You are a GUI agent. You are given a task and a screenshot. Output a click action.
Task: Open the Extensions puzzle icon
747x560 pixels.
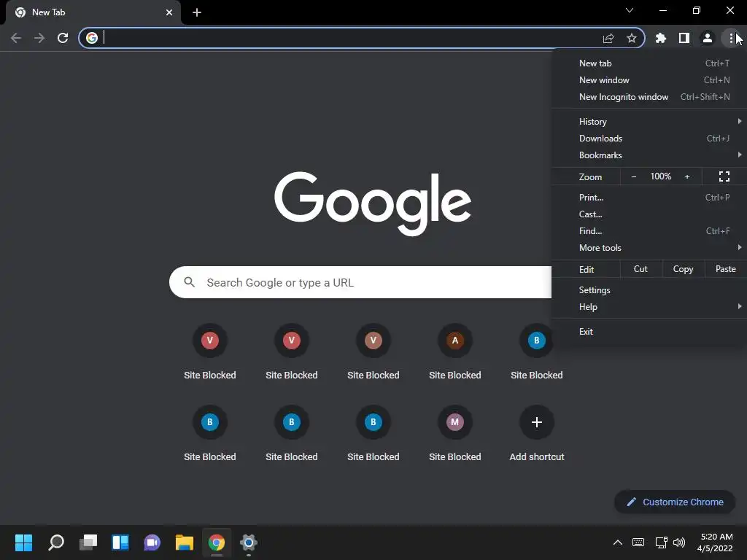[x=660, y=38]
